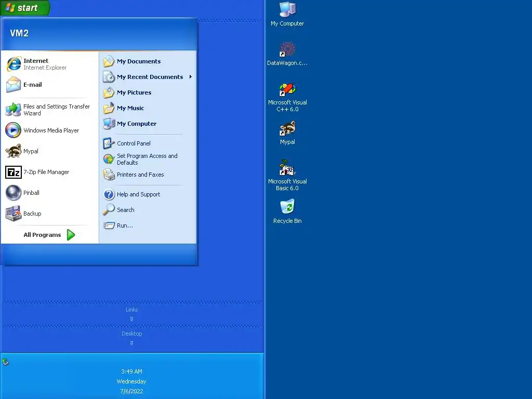Open Search from the Start menu
The width and height of the screenshot is (532, 399).
pos(148,210)
